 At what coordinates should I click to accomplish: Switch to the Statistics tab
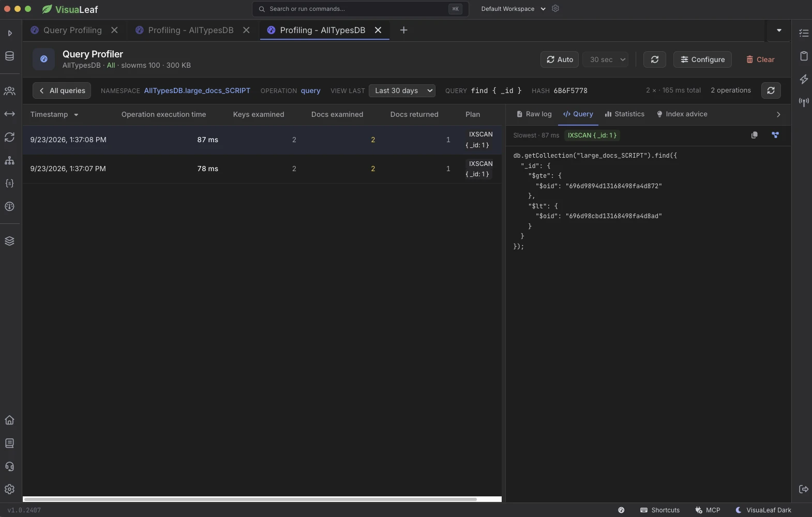coord(624,114)
